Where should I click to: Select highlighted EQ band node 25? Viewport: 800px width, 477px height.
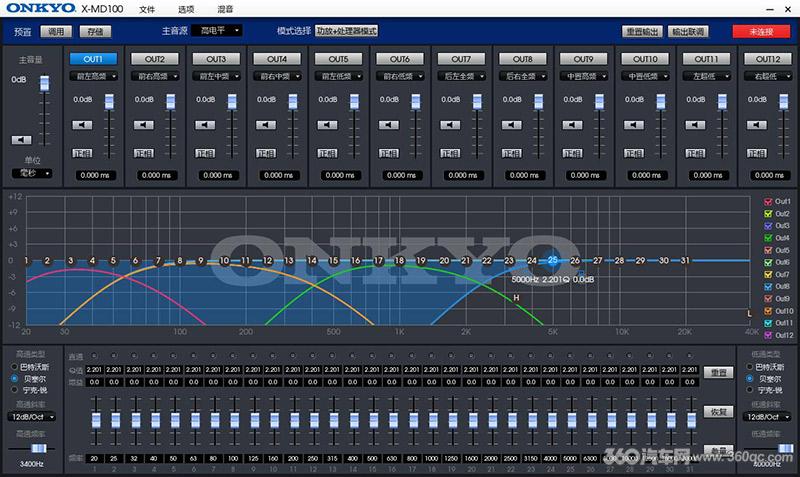(x=553, y=260)
